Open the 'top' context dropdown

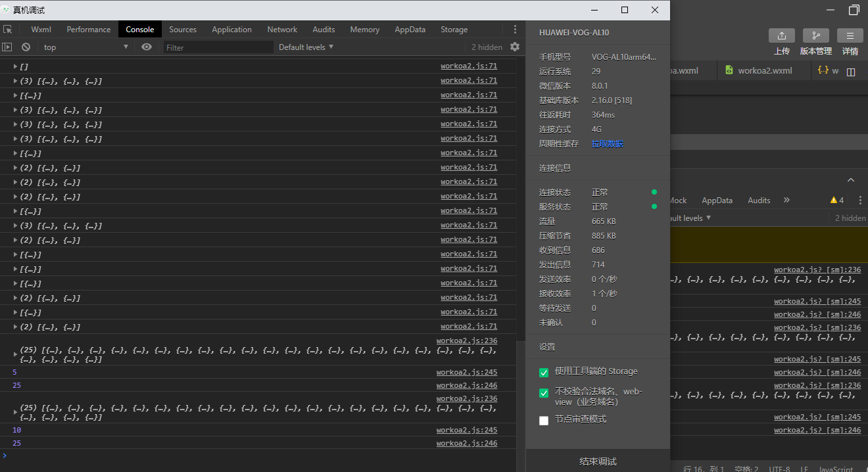85,47
